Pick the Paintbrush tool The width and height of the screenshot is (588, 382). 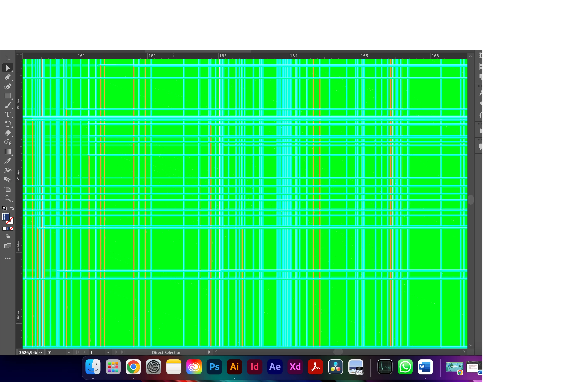[8, 105]
